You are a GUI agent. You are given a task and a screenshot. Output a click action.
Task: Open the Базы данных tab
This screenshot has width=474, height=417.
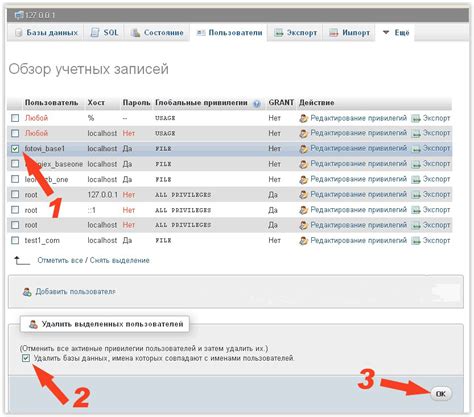46,32
